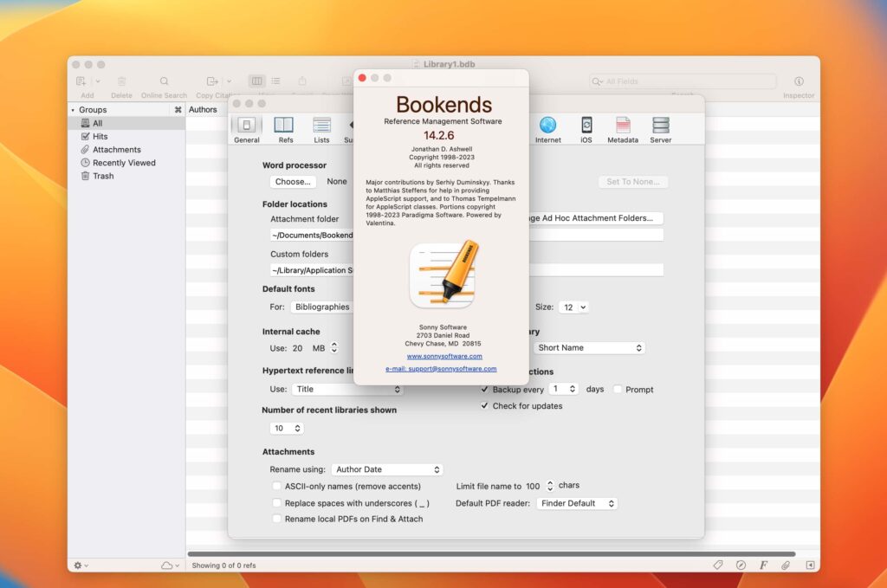Open the Default PDF reader dropdown
The width and height of the screenshot is (887, 588).
tap(577, 503)
